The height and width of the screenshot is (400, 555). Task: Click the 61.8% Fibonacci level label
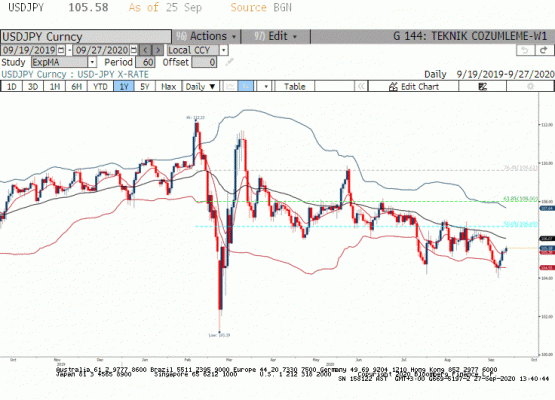click(x=521, y=199)
